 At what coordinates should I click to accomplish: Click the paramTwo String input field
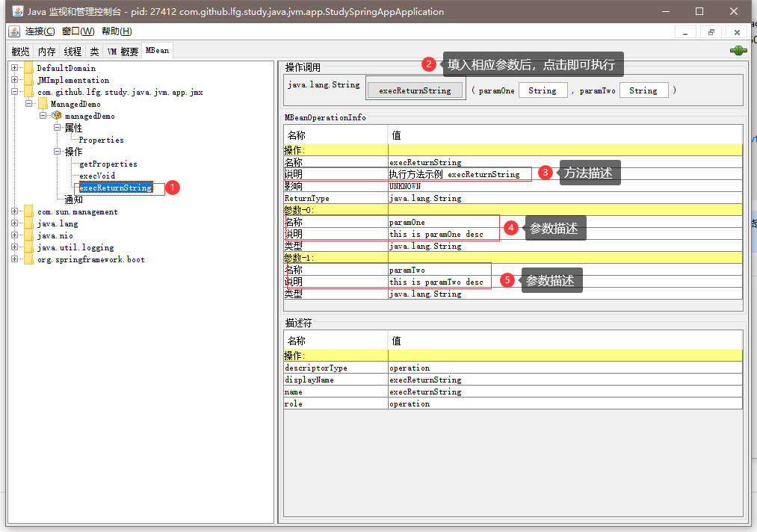(x=643, y=90)
